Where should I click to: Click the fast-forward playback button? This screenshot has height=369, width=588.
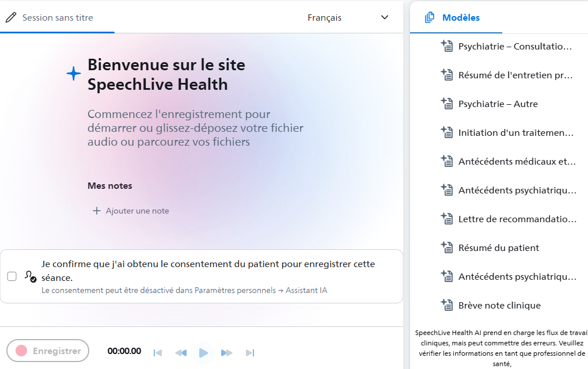[226, 352]
